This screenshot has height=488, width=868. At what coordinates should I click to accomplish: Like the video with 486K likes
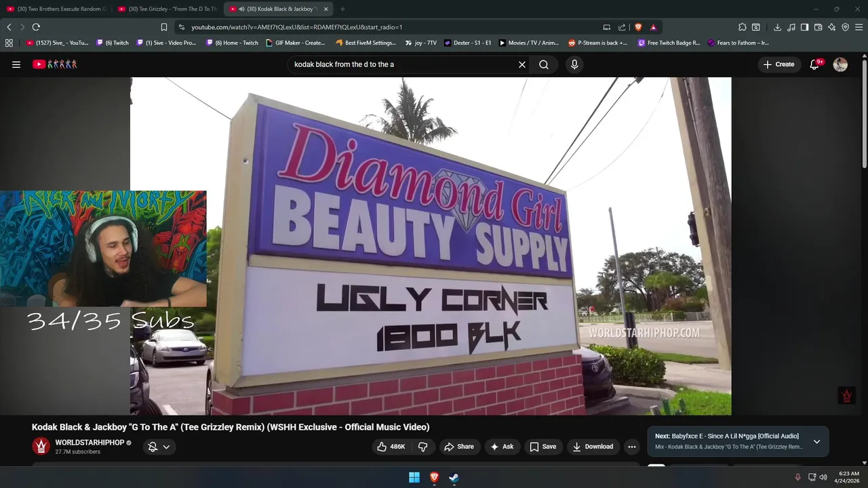[x=391, y=447]
